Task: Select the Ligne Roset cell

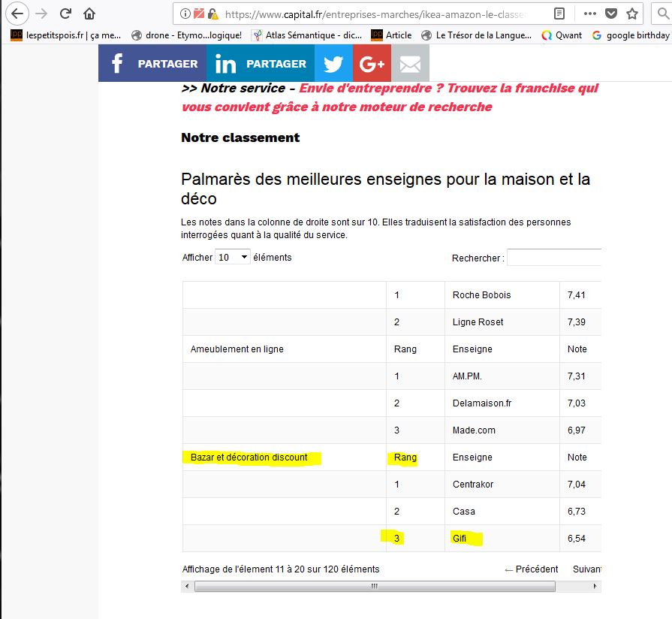Action: point(502,322)
